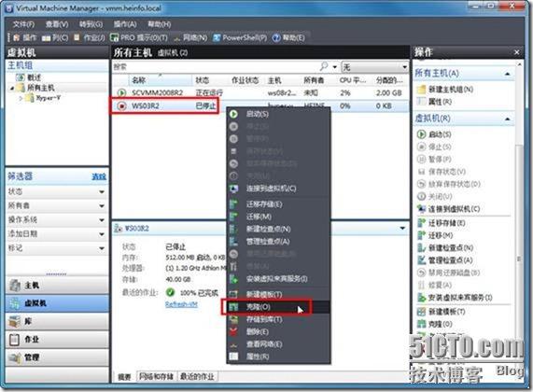
Task: Click the PowerShell(P) toolbar icon
Action: 217,37
